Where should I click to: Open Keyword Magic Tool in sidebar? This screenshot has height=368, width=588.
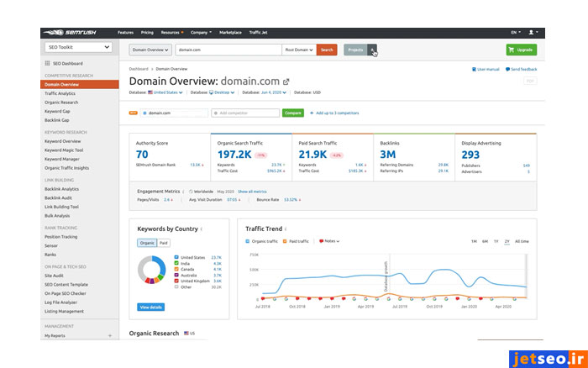(64, 150)
